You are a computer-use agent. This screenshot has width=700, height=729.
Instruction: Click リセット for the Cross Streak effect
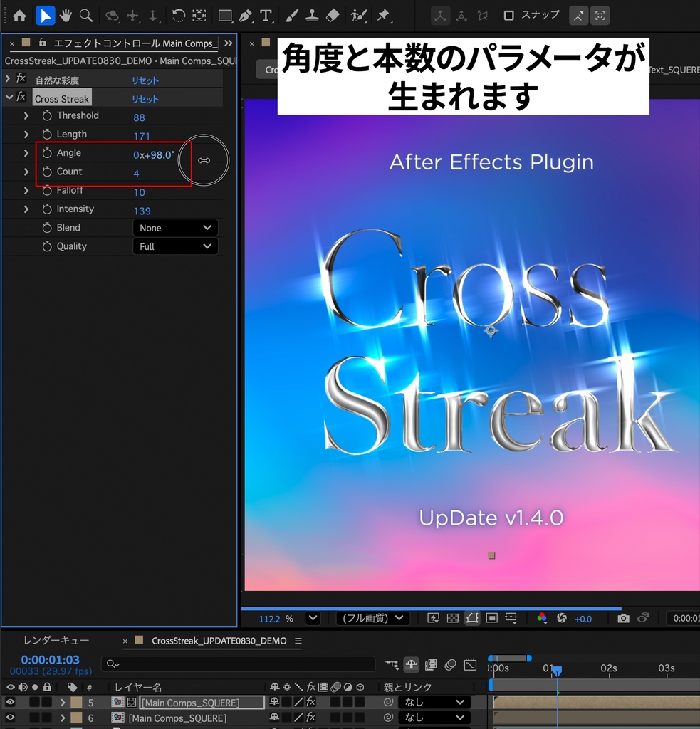(145, 99)
